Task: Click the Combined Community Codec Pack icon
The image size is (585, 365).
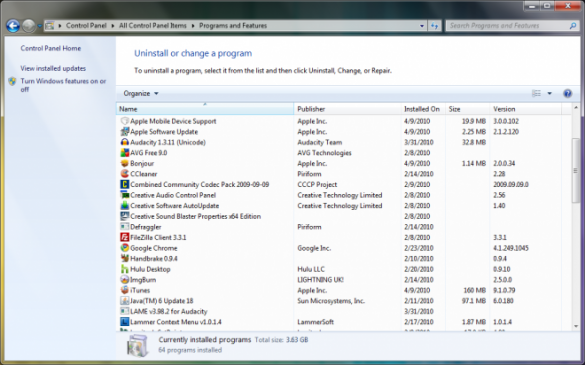Action: pyautogui.click(x=125, y=184)
